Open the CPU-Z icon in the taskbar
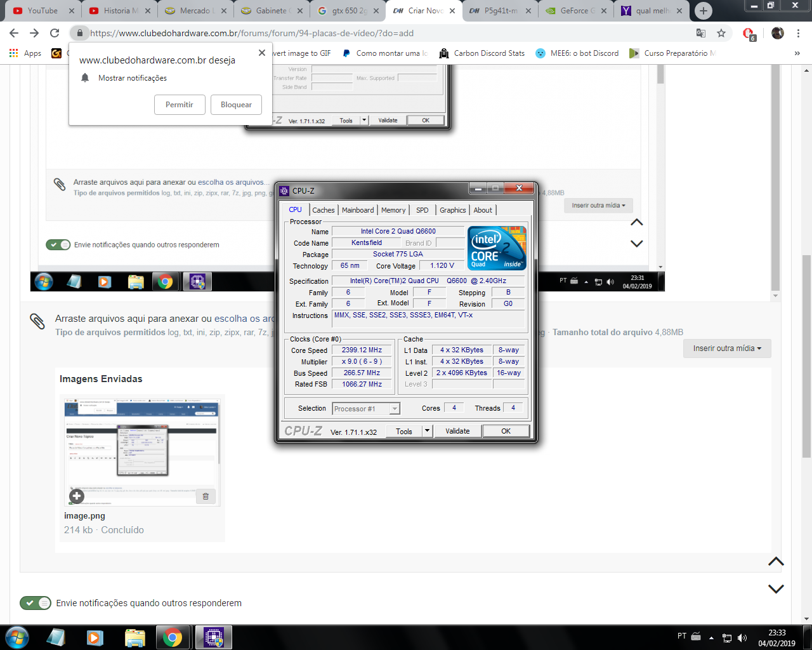The width and height of the screenshot is (812, 650). 213,637
